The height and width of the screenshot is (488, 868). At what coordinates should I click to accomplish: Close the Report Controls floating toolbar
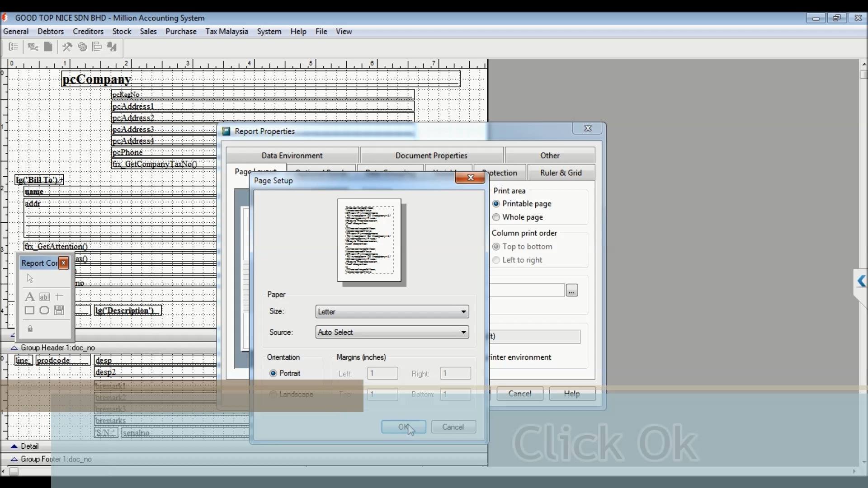click(64, 263)
